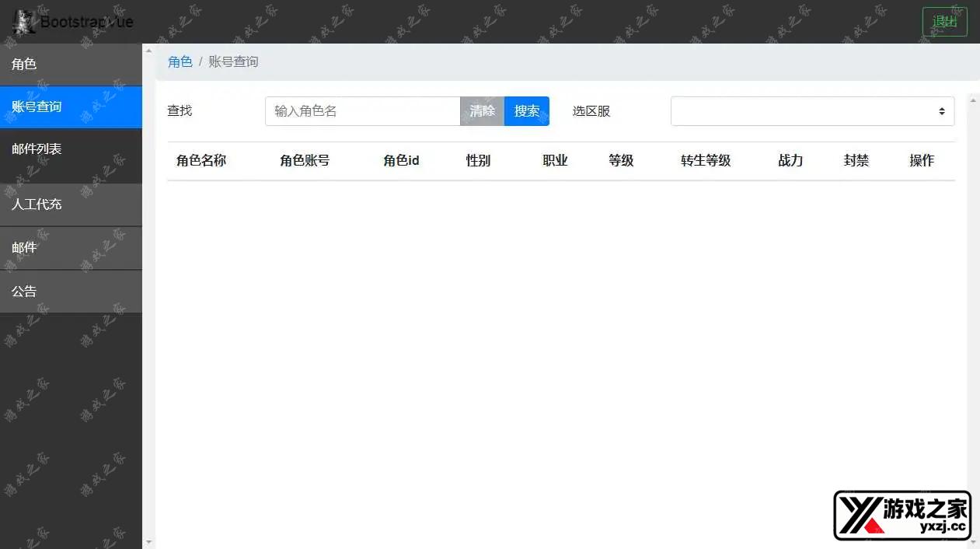Screen dimensions: 980x549
Task: Click the 搜索 search button
Action: tap(527, 111)
